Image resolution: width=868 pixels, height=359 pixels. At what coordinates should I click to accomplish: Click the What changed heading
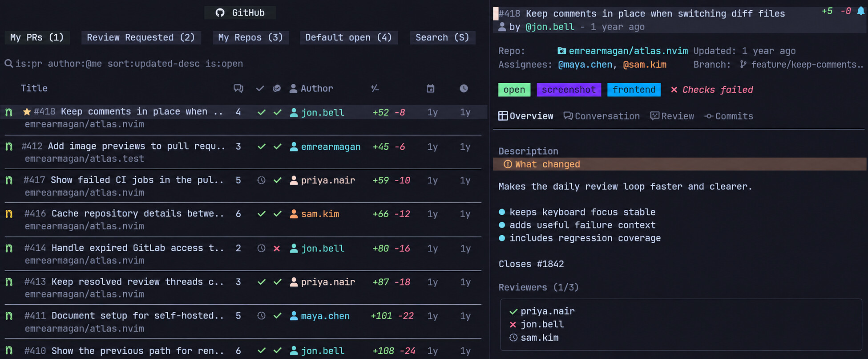547,164
